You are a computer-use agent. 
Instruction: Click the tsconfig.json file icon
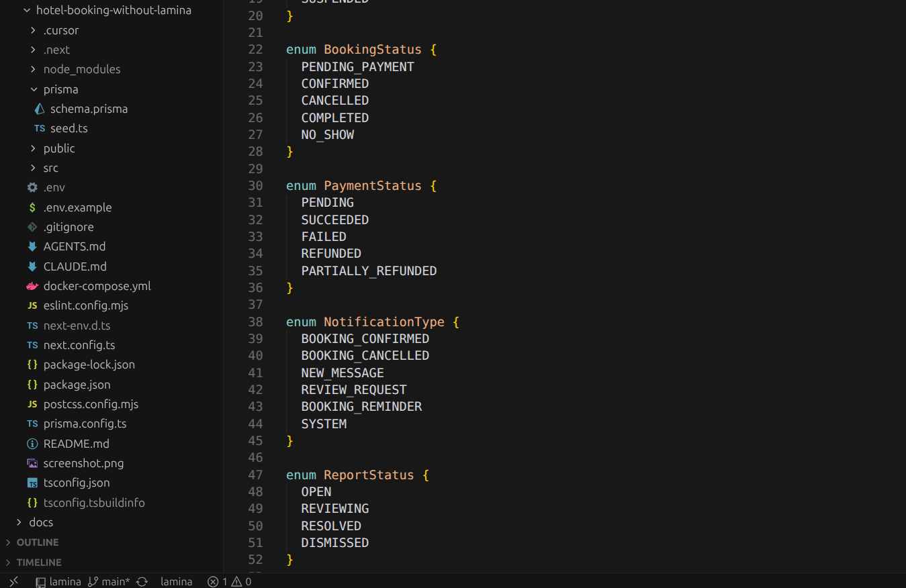(x=32, y=483)
